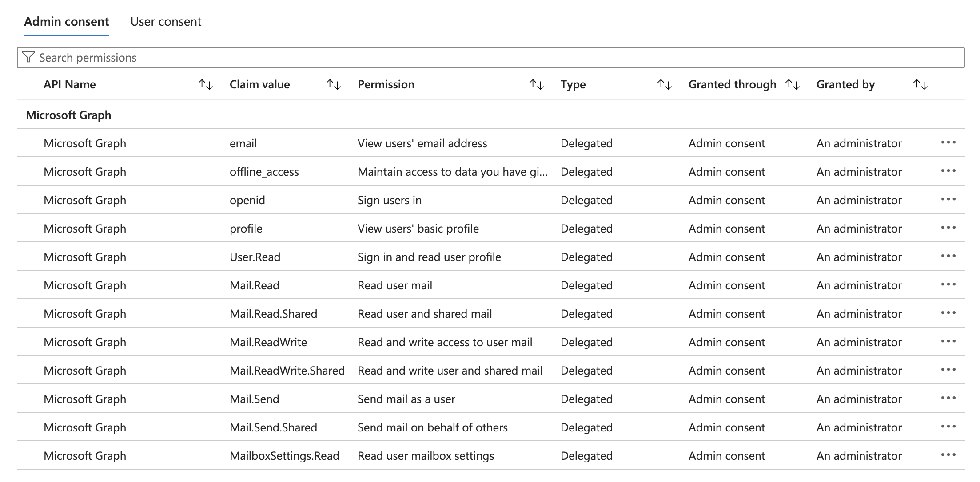The width and height of the screenshot is (980, 482).
Task: Click the Granted by column header
Action: tap(845, 84)
